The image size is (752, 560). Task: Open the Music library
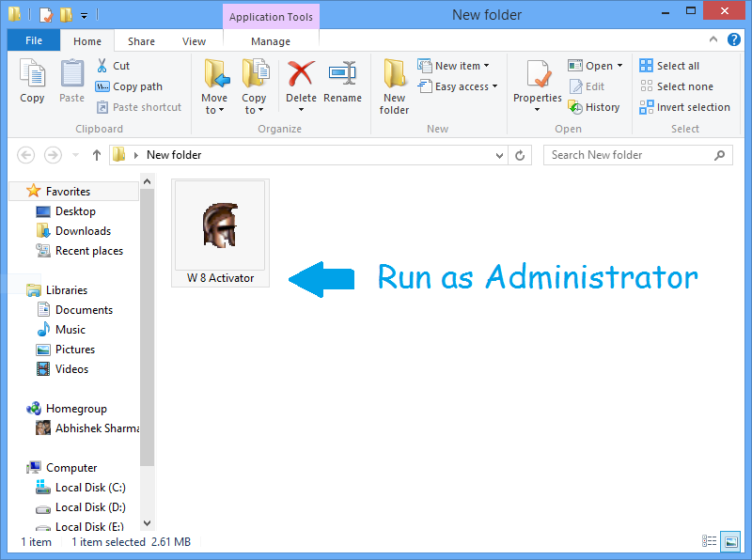click(x=70, y=330)
